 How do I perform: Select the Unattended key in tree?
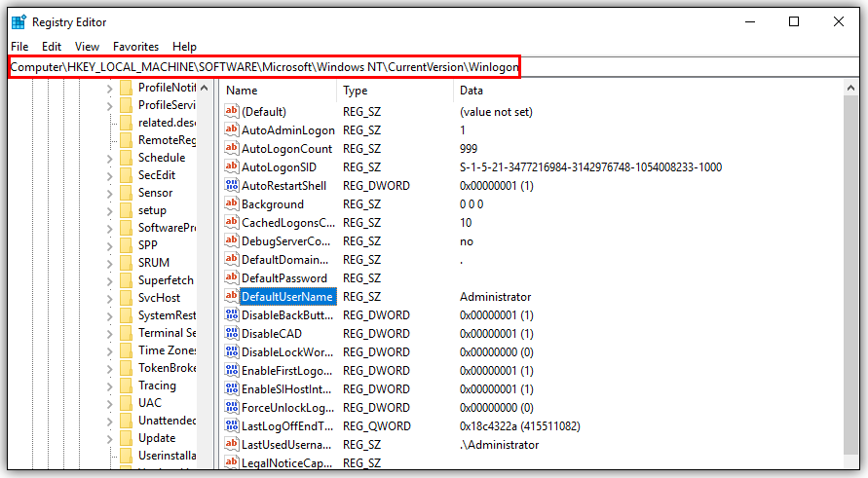click(x=168, y=421)
